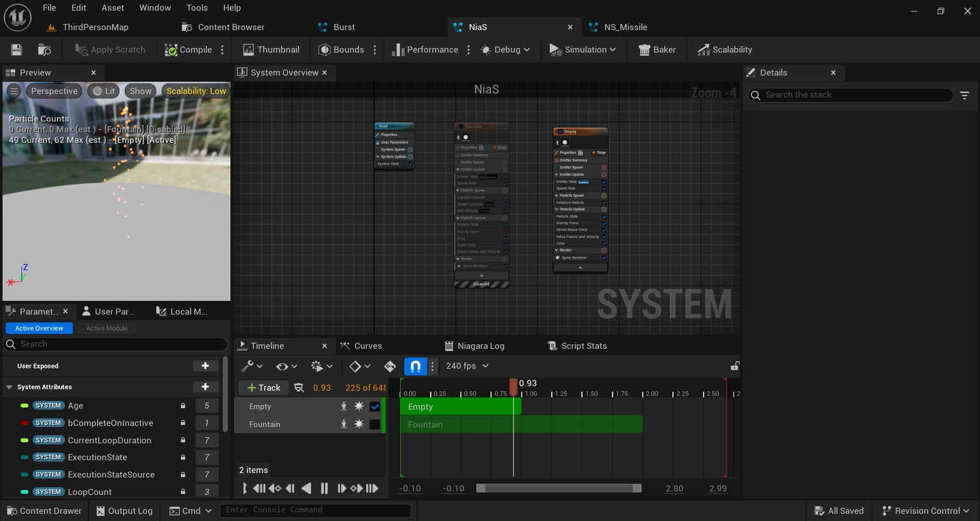This screenshot has width=980, height=521.
Task: Switch to the ThirdPersonMap tab
Action: coord(88,27)
